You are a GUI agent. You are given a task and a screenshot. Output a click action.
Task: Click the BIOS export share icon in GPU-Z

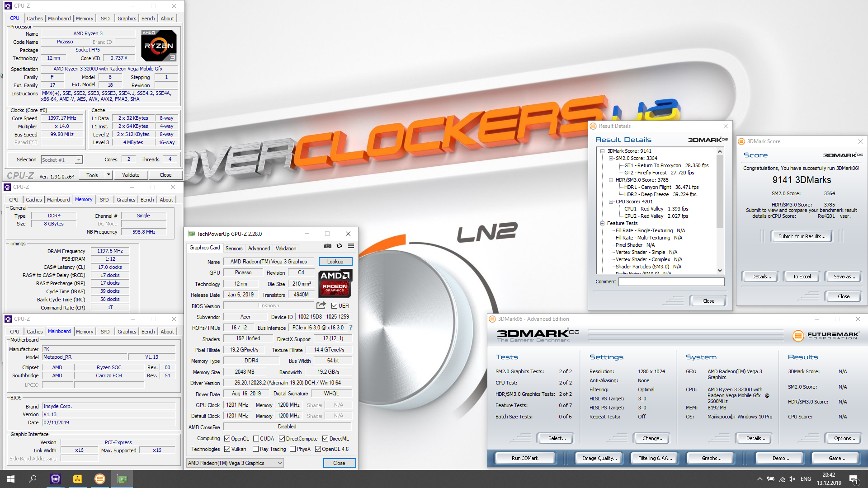click(321, 305)
